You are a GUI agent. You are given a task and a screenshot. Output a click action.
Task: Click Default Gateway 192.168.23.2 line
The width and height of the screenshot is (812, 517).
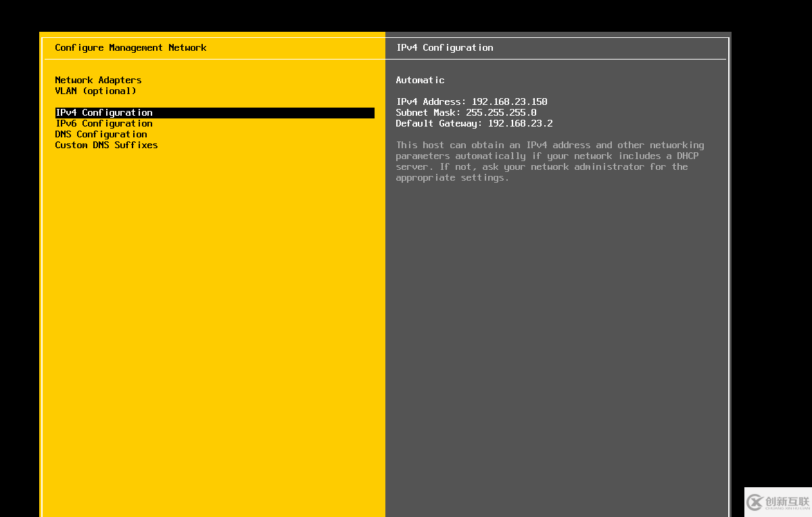tap(474, 123)
